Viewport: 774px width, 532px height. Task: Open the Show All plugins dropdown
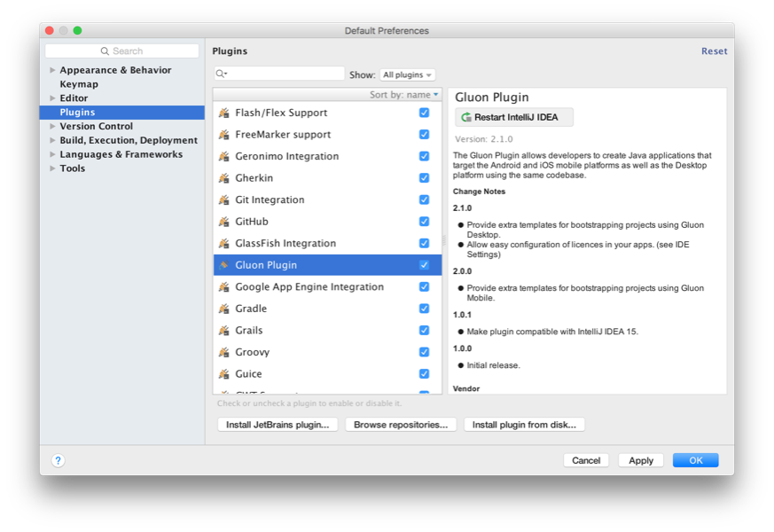pos(407,74)
